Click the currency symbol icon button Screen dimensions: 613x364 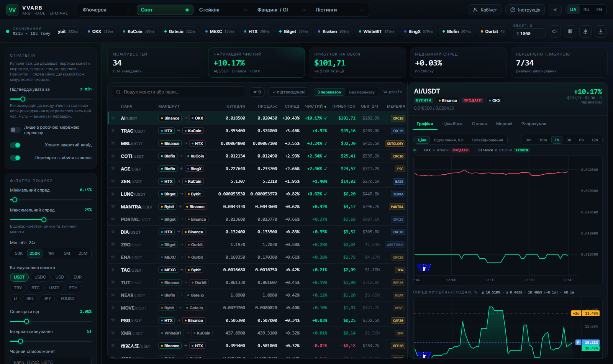click(x=585, y=31)
